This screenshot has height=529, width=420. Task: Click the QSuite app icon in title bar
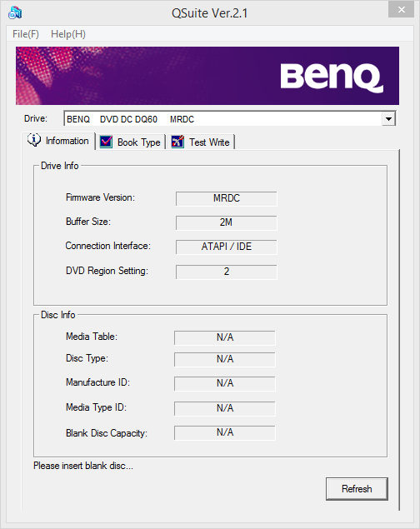pos(15,12)
